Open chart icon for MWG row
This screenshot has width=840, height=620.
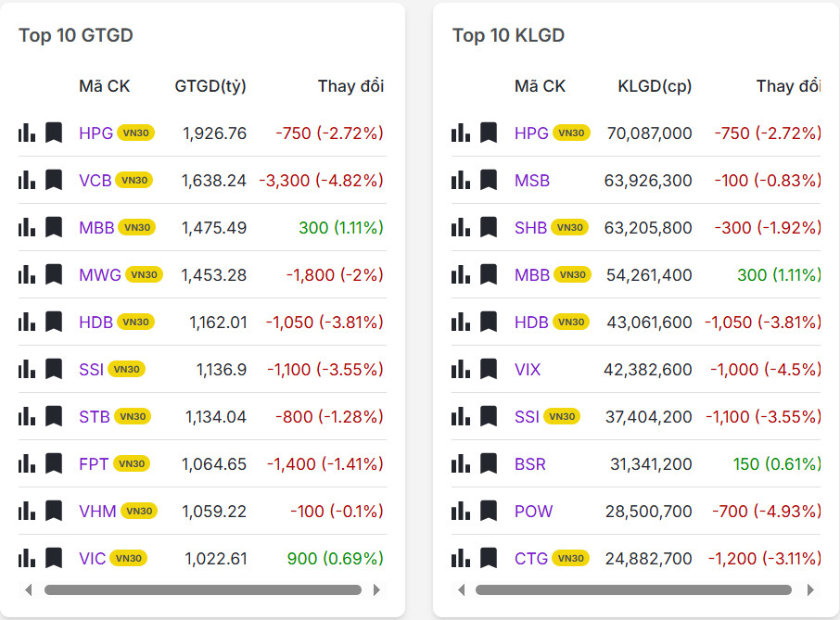pyautogui.click(x=27, y=274)
